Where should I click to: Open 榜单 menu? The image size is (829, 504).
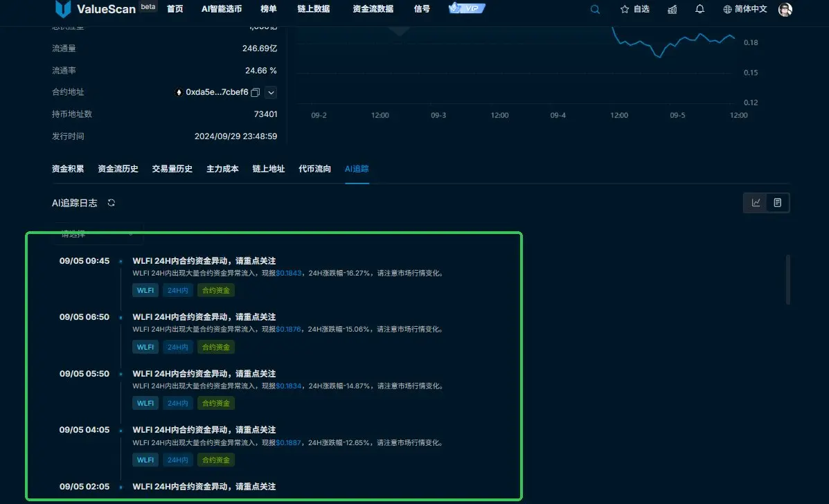pyautogui.click(x=269, y=9)
